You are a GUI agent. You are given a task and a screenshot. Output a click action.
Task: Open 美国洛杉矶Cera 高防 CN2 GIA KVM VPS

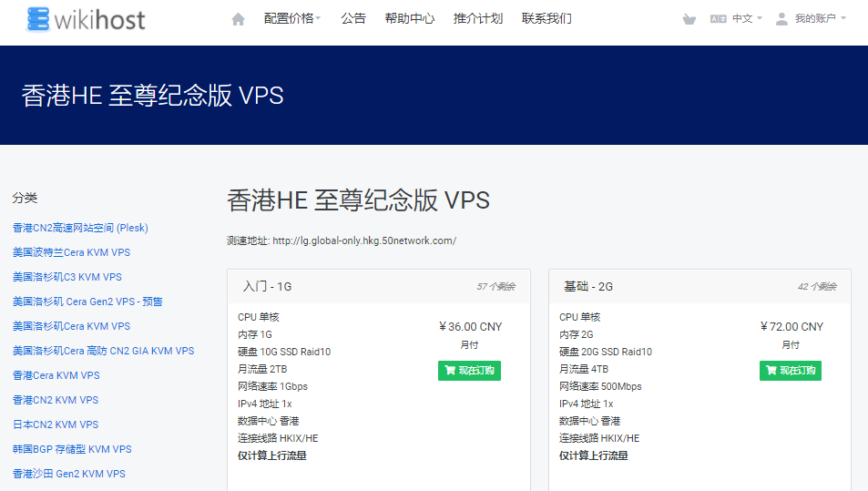click(104, 351)
